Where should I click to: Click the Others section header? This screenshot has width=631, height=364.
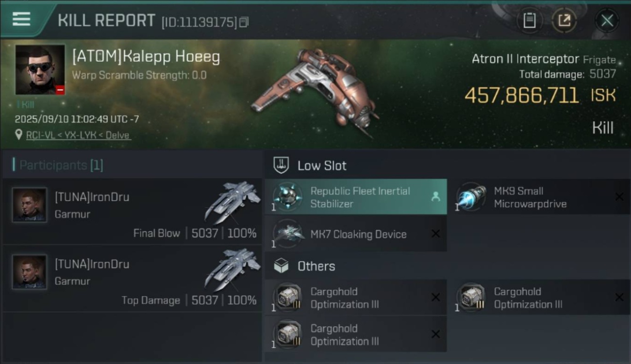pyautogui.click(x=316, y=266)
